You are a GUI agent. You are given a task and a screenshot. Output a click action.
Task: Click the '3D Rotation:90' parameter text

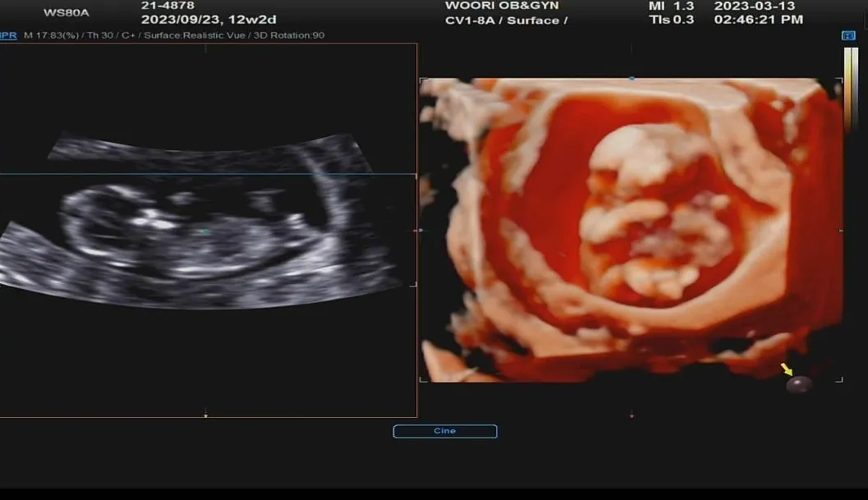[x=289, y=35]
